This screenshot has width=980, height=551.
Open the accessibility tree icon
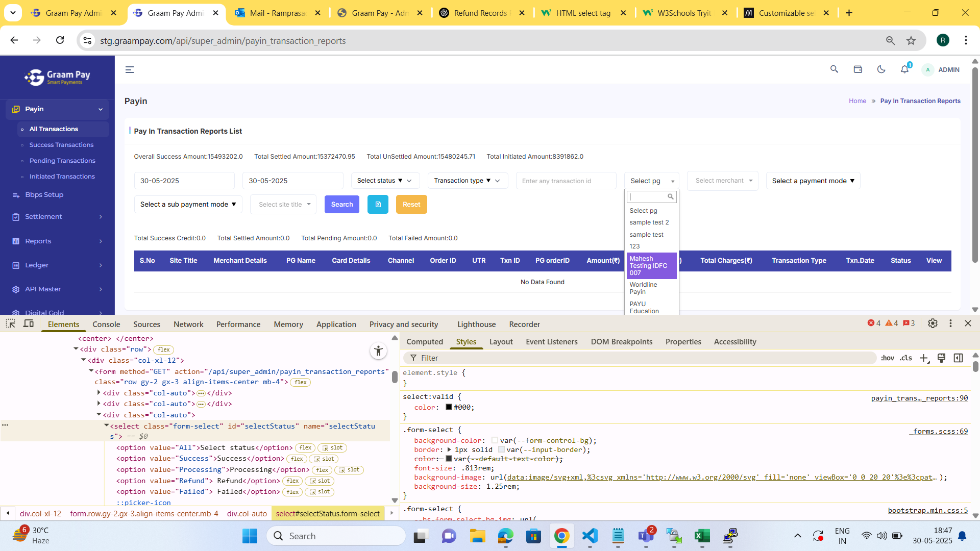click(378, 351)
